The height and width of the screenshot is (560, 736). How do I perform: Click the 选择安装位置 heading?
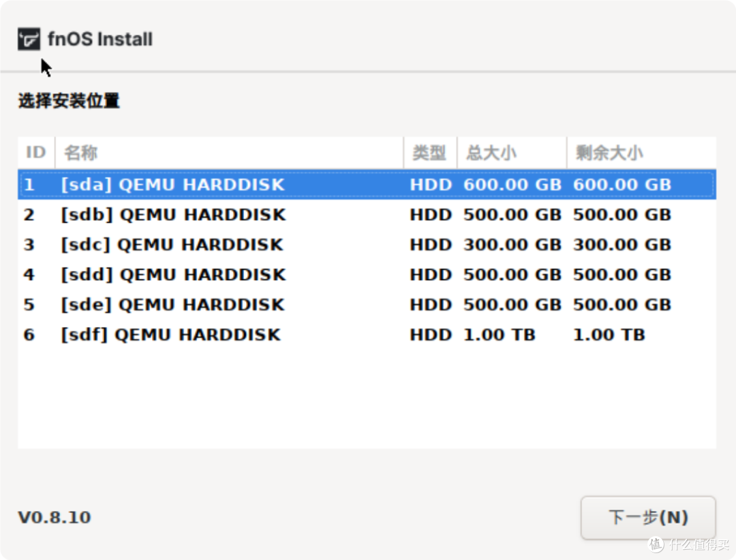pos(69,102)
